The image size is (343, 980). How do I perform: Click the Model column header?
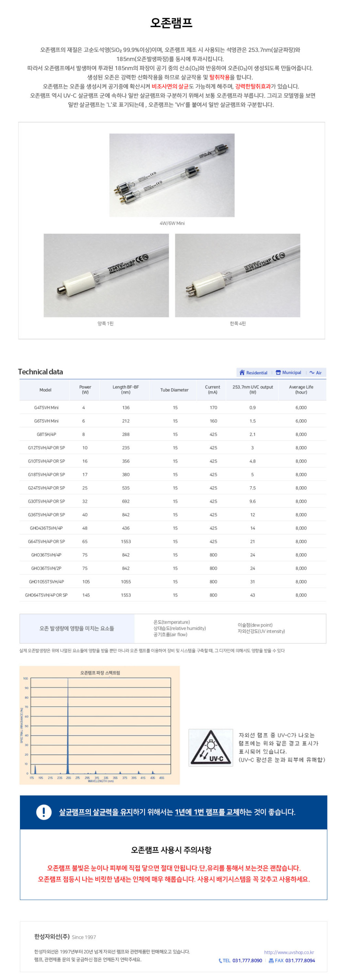[45, 390]
